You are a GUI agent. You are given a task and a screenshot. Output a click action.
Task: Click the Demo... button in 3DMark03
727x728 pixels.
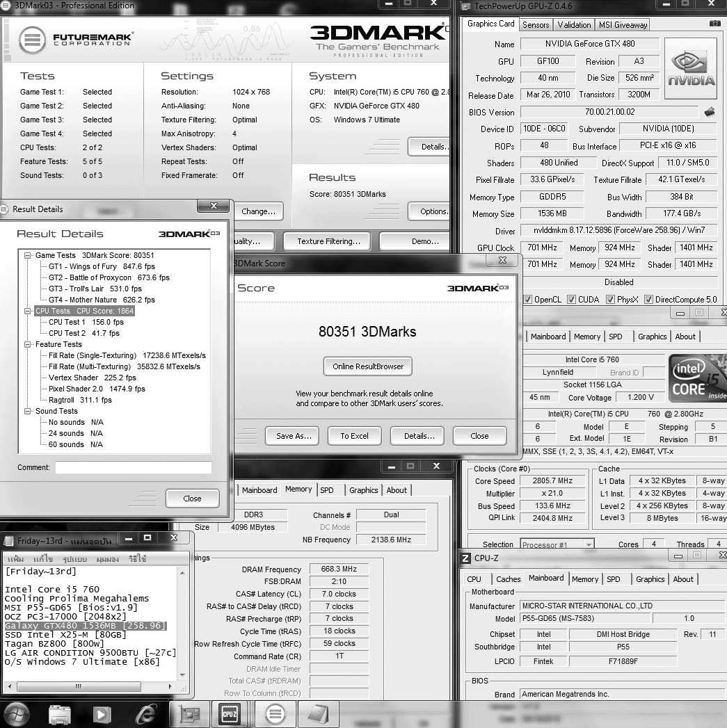pyautogui.click(x=415, y=241)
